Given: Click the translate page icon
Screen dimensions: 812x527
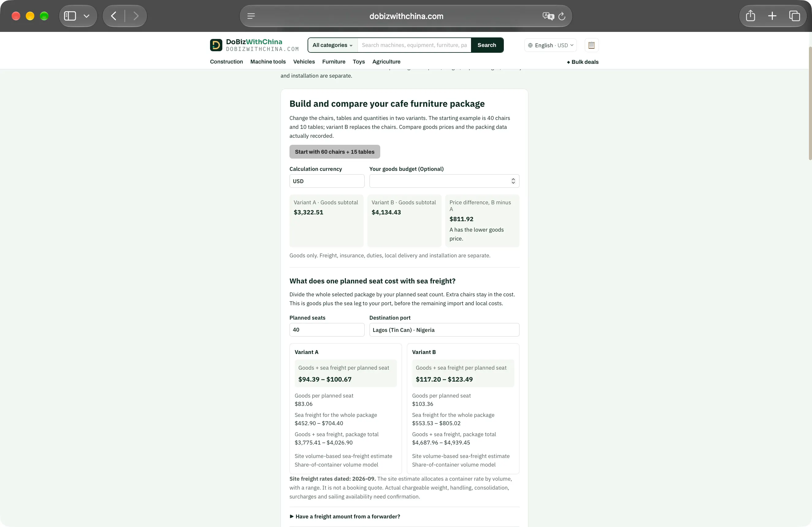Looking at the screenshot, I should tap(548, 16).
